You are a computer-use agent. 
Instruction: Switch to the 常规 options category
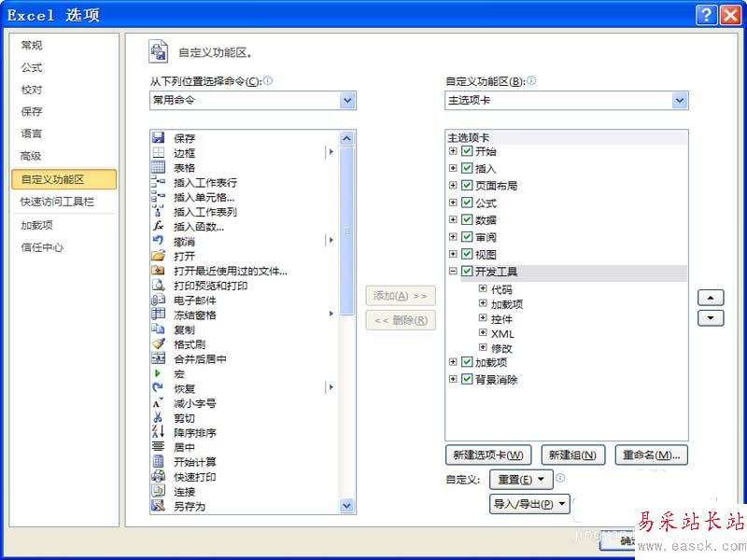coord(32,45)
